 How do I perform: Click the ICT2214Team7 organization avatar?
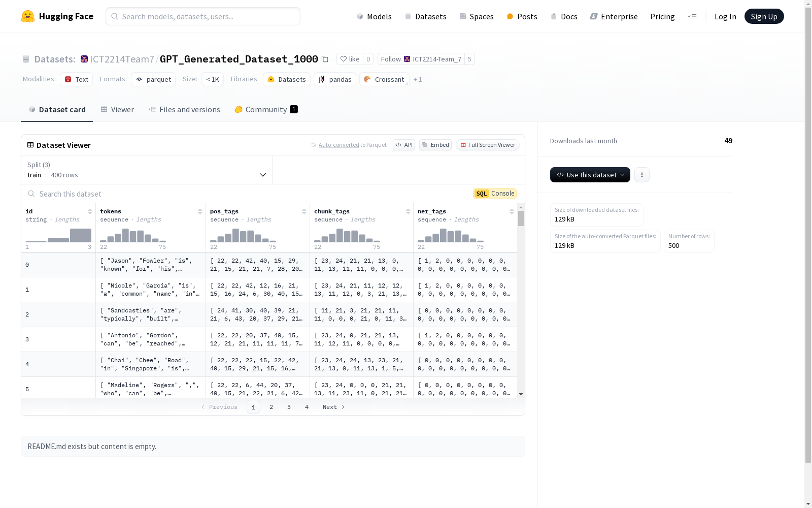coord(84,59)
